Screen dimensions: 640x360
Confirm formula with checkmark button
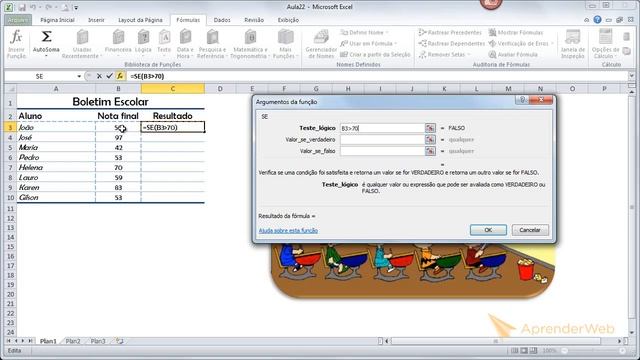click(109, 76)
